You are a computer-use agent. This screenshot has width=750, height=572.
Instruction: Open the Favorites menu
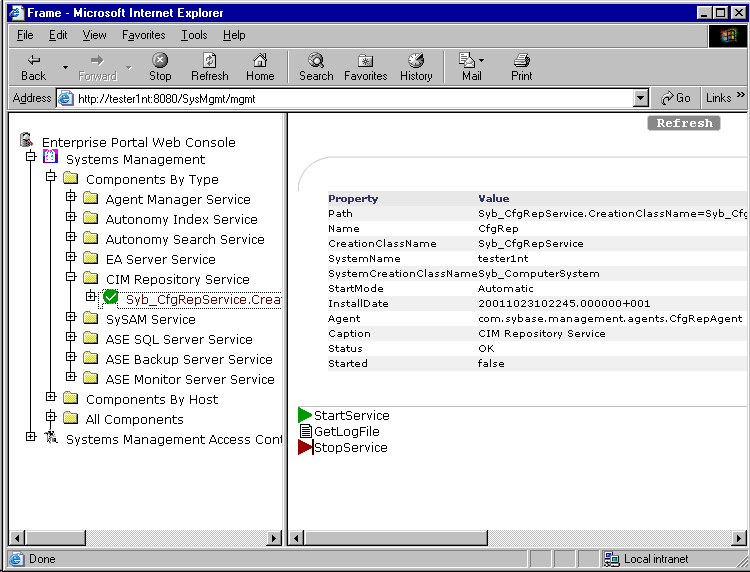pos(143,35)
